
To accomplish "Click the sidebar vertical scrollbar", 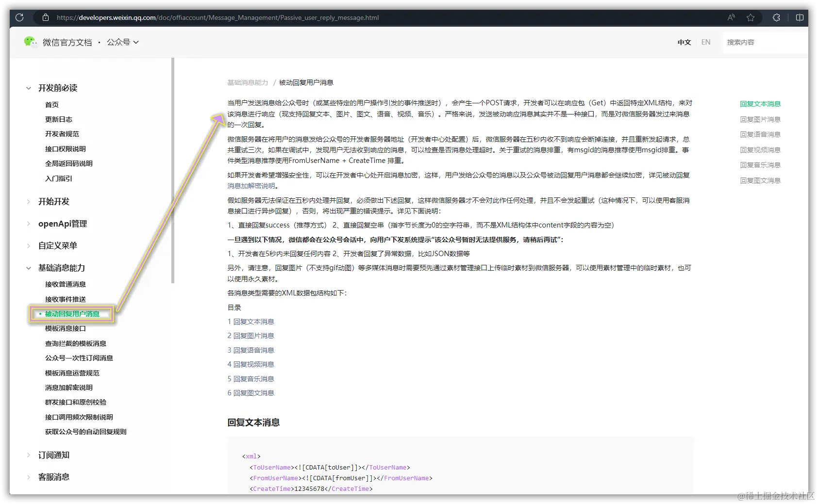I will click(173, 171).
